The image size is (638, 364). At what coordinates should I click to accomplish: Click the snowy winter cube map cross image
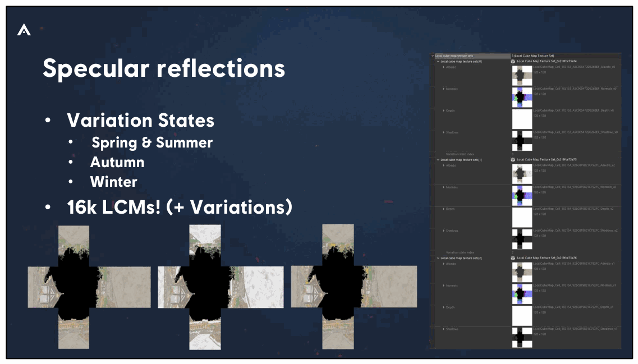pos(221,287)
